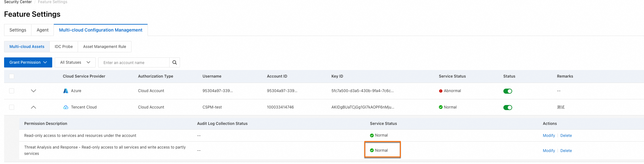Click Cloud Account in the Azure row
This screenshot has width=644, height=164.
151,91
